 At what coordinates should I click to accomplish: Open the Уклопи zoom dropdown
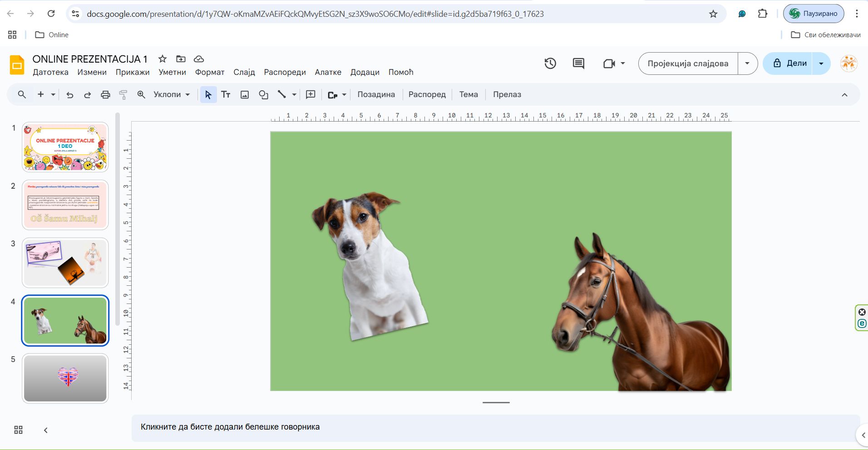(x=172, y=94)
